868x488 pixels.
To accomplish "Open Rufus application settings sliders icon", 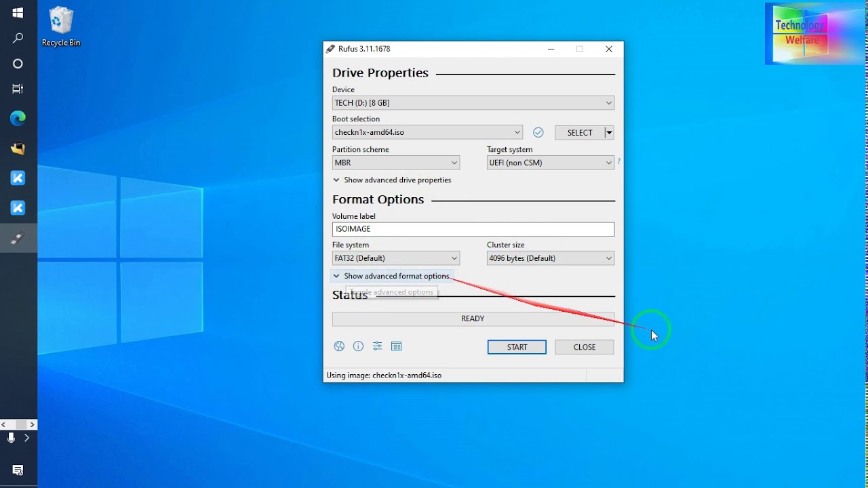I will click(x=377, y=346).
